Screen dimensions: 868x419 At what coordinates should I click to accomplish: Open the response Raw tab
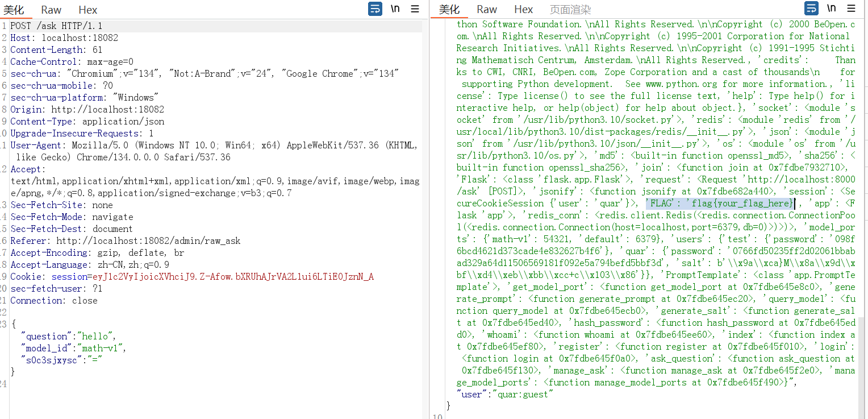click(487, 9)
